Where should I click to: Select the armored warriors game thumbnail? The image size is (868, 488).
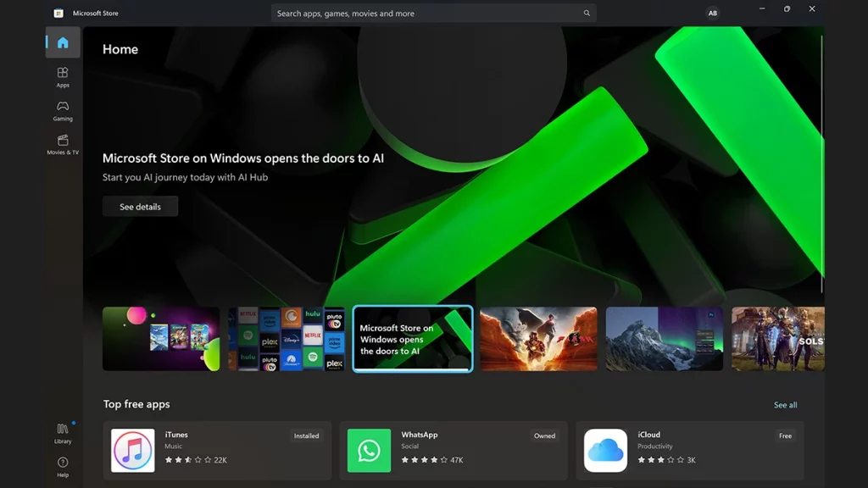point(778,339)
